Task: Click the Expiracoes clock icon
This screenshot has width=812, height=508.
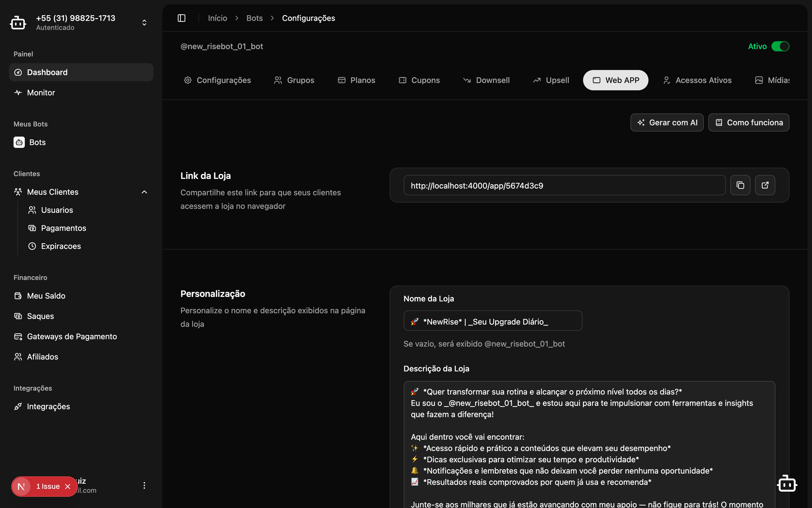Action: [32, 246]
